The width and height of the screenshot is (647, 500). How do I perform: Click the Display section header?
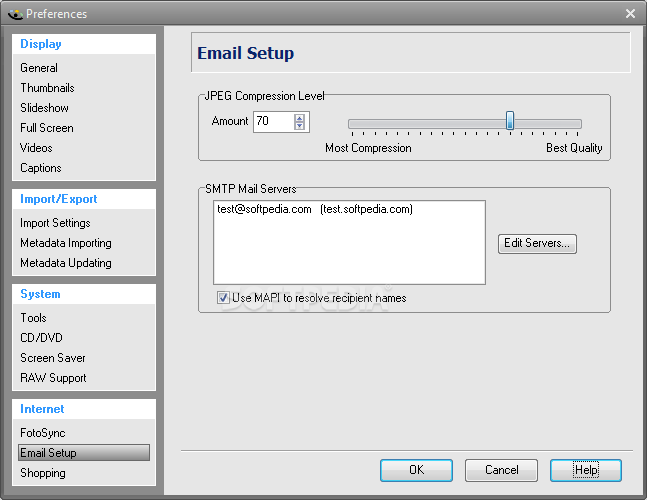pyautogui.click(x=41, y=44)
